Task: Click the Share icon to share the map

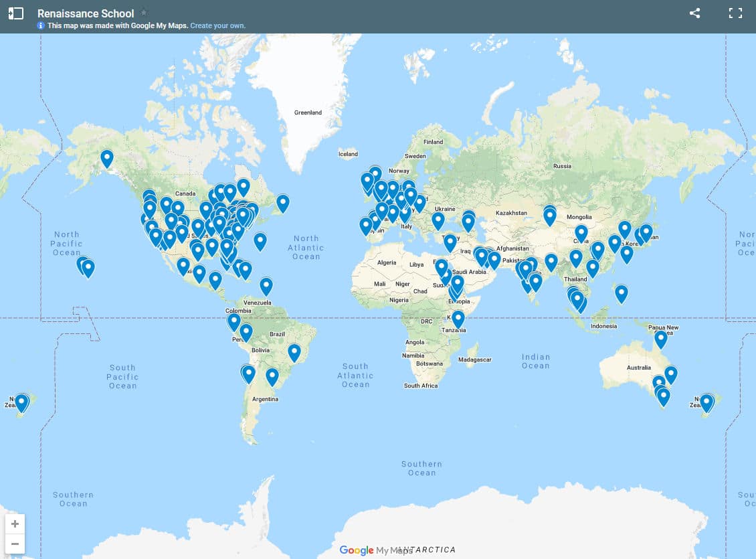Action: click(694, 13)
